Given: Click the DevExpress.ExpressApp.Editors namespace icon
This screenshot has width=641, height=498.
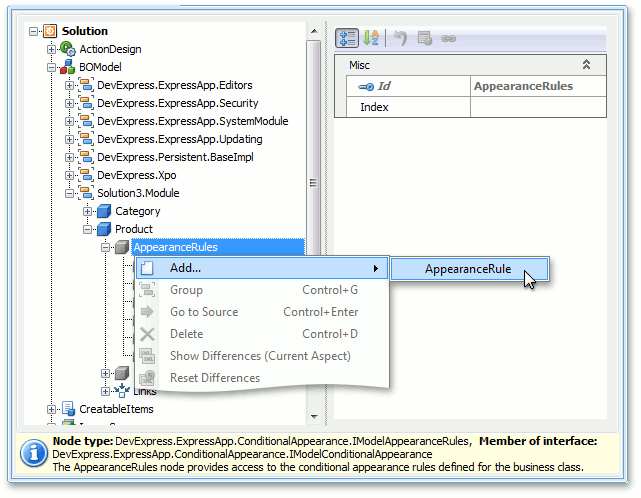Looking at the screenshot, I should click(86, 85).
